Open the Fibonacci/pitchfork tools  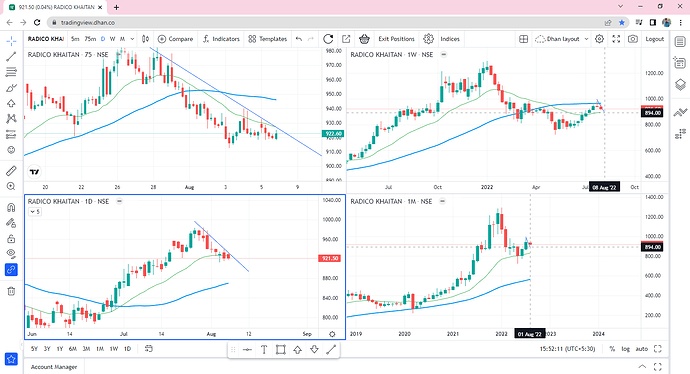click(11, 72)
